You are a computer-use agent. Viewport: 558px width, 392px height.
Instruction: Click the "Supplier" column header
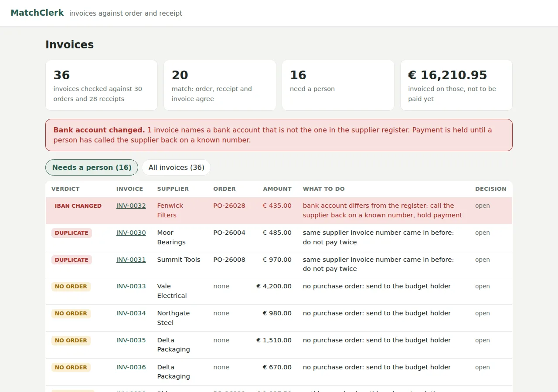tap(173, 189)
